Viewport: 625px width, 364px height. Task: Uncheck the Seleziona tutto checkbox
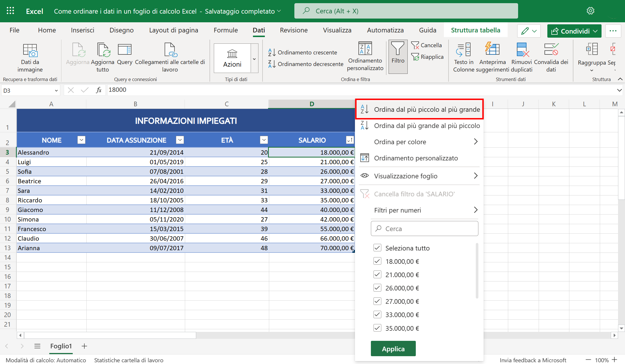click(x=377, y=248)
